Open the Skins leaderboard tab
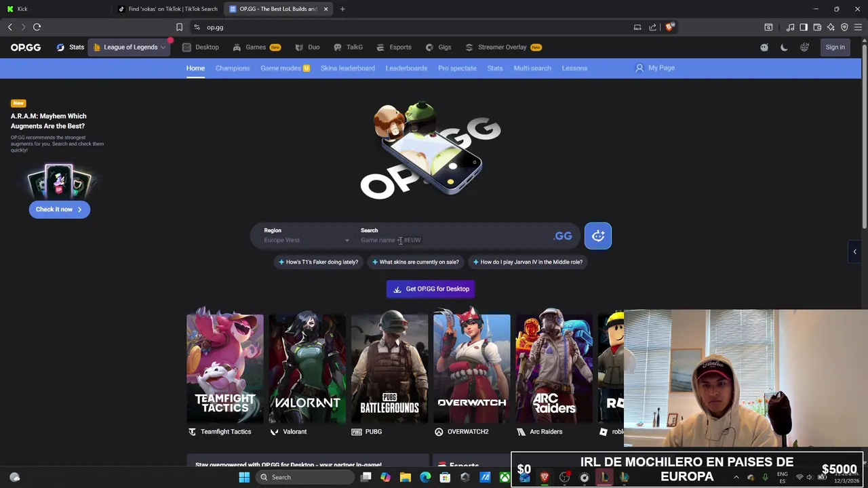This screenshot has width=868, height=488. tap(348, 68)
